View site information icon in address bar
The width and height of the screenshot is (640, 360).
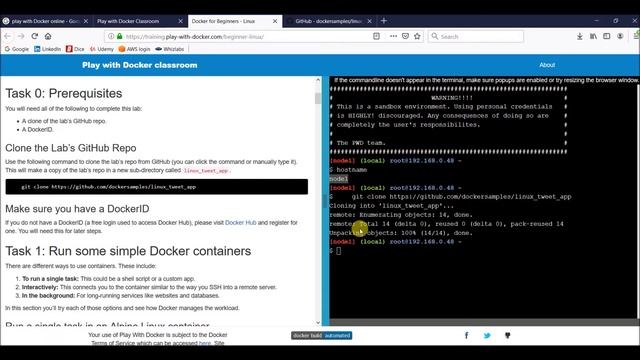coord(111,36)
